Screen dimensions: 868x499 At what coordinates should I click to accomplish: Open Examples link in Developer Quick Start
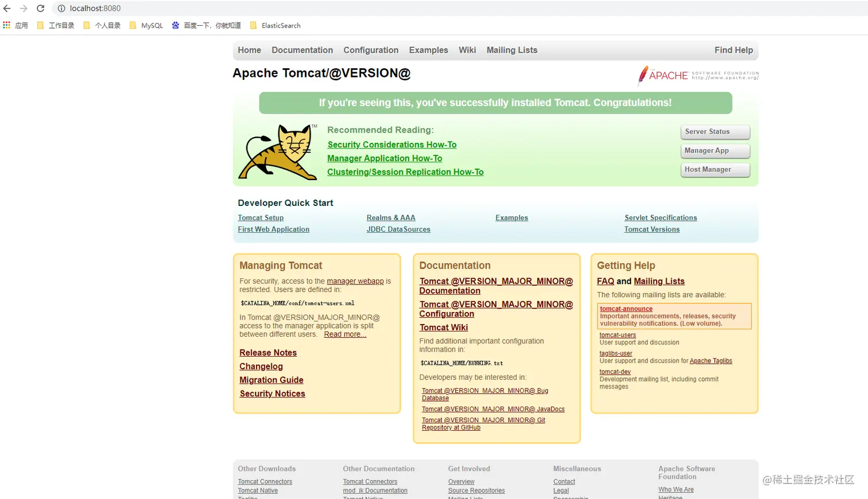click(511, 218)
